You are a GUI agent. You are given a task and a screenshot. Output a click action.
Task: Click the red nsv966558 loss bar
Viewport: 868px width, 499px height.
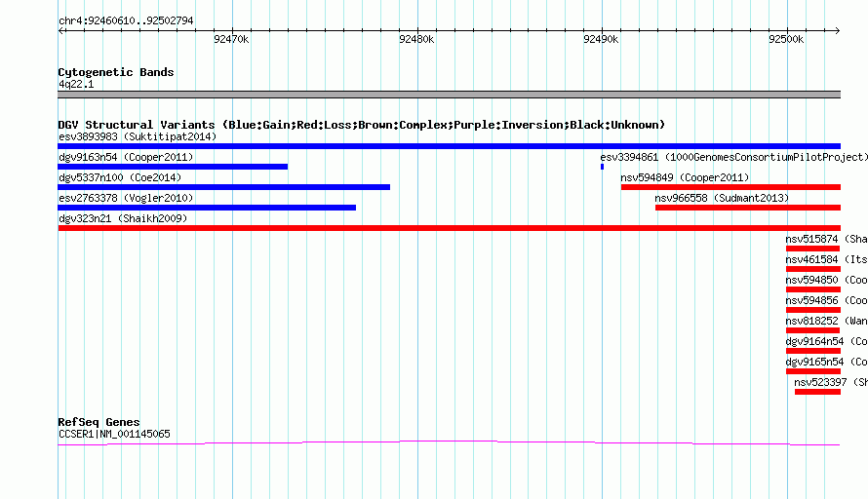(x=748, y=208)
